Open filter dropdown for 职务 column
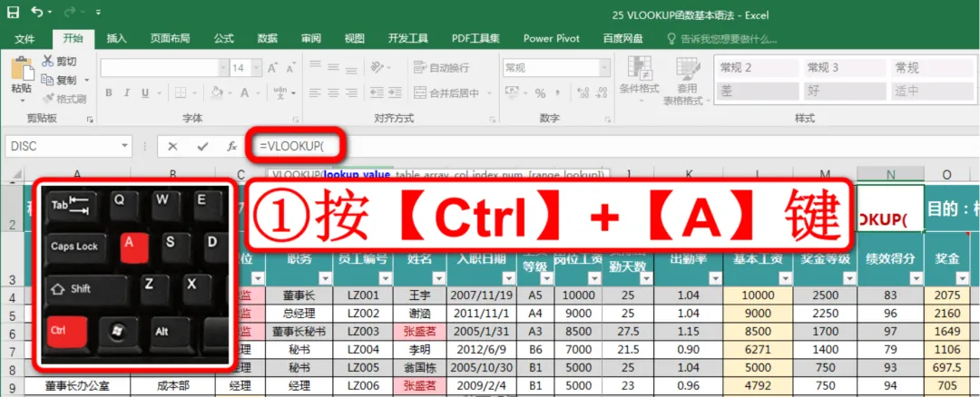The width and height of the screenshot is (980, 397). [x=324, y=278]
